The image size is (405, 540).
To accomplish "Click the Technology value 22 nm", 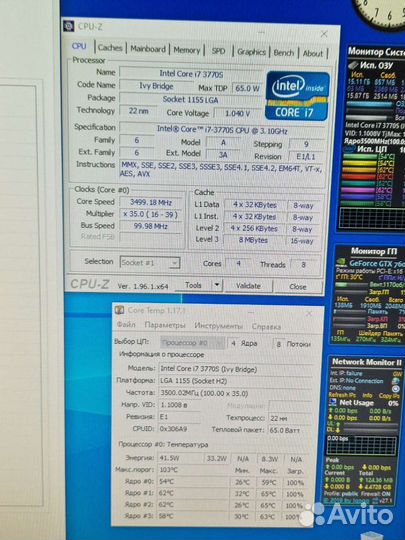I will (x=138, y=111).
